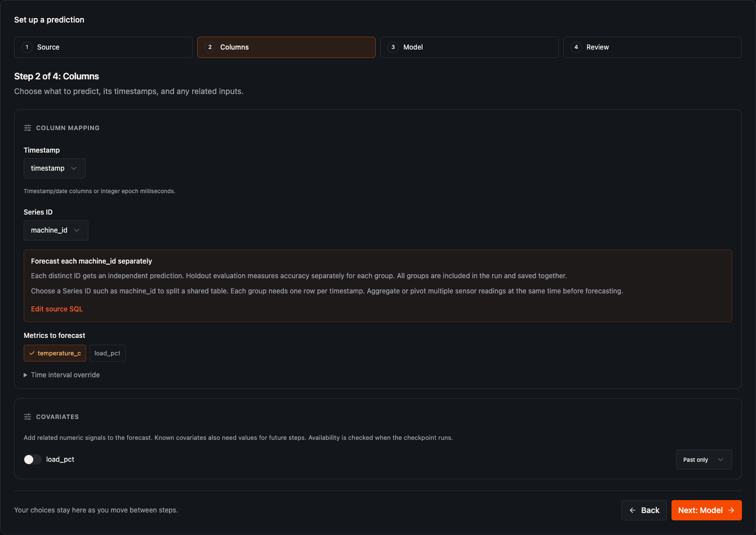Select the Columns step tab
The height and width of the screenshot is (535, 756).
286,47
